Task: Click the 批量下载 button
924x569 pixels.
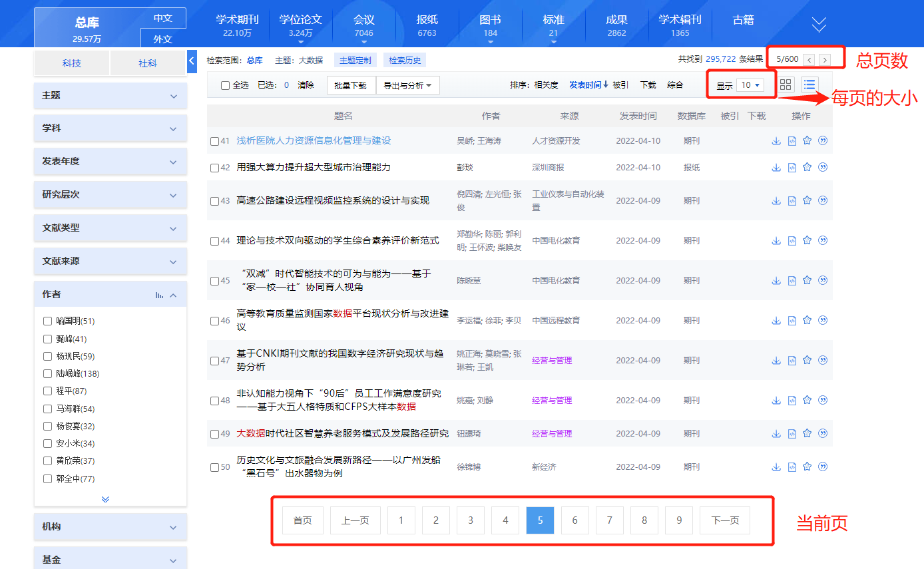Action: (351, 85)
